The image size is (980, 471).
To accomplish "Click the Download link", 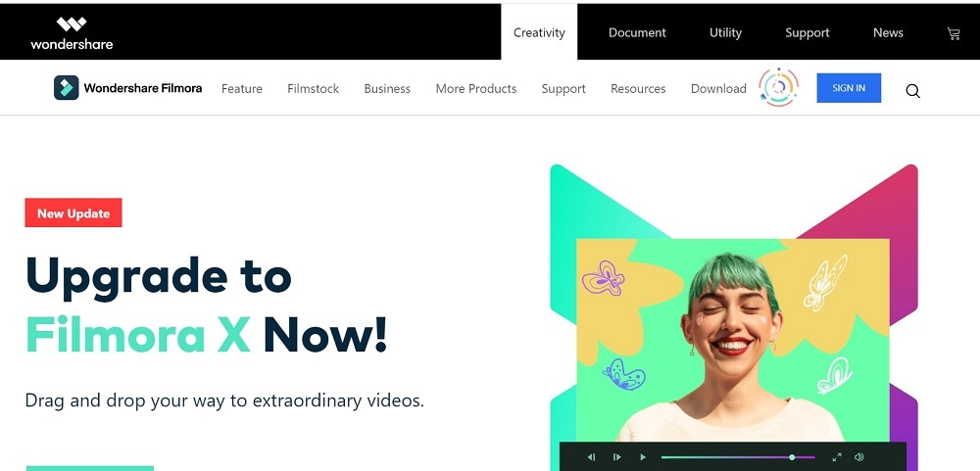I will coord(718,89).
